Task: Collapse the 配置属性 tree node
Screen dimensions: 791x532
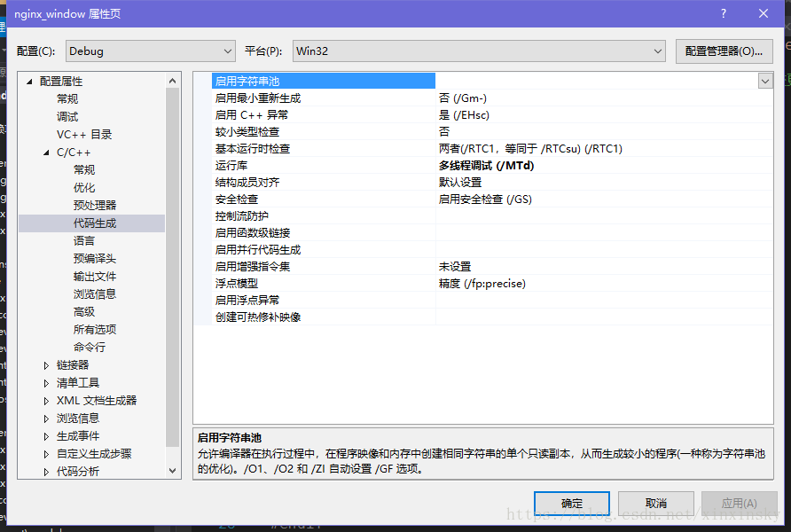Action: (29, 82)
